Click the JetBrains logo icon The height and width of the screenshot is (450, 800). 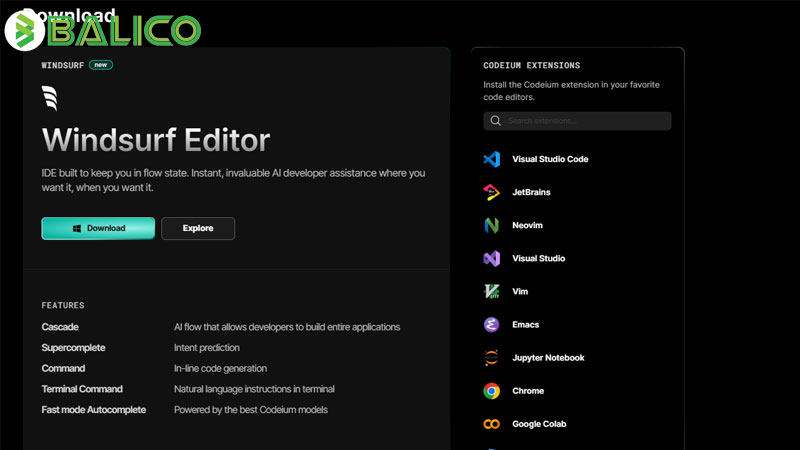[x=491, y=192]
